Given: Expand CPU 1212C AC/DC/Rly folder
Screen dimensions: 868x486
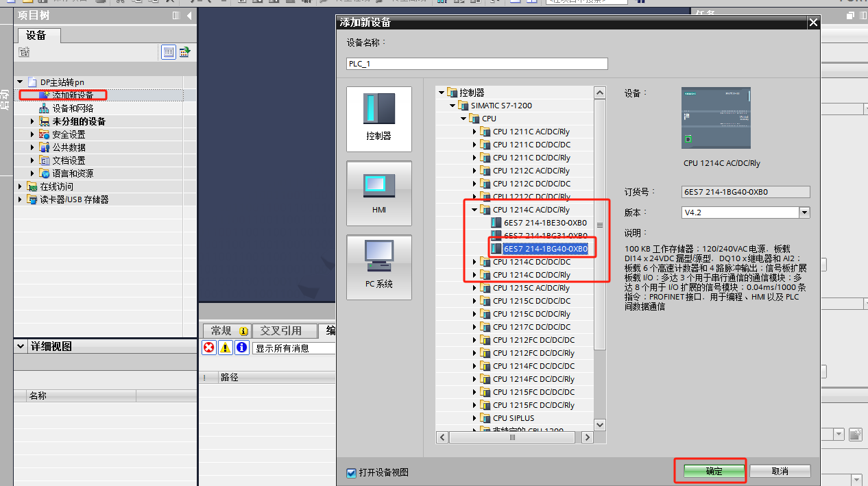Looking at the screenshot, I should point(474,171).
